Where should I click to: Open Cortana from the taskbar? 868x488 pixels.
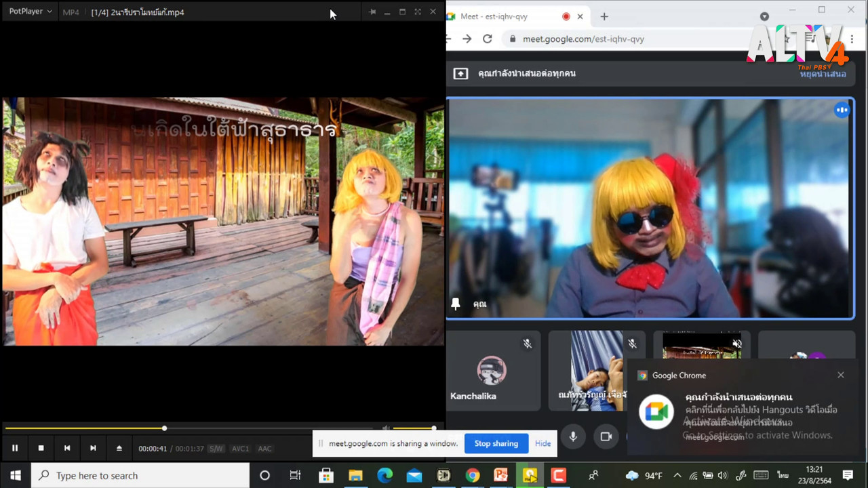click(x=264, y=475)
